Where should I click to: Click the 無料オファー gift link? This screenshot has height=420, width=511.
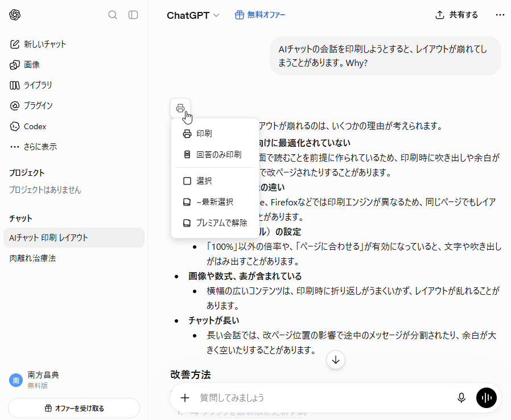(x=260, y=15)
